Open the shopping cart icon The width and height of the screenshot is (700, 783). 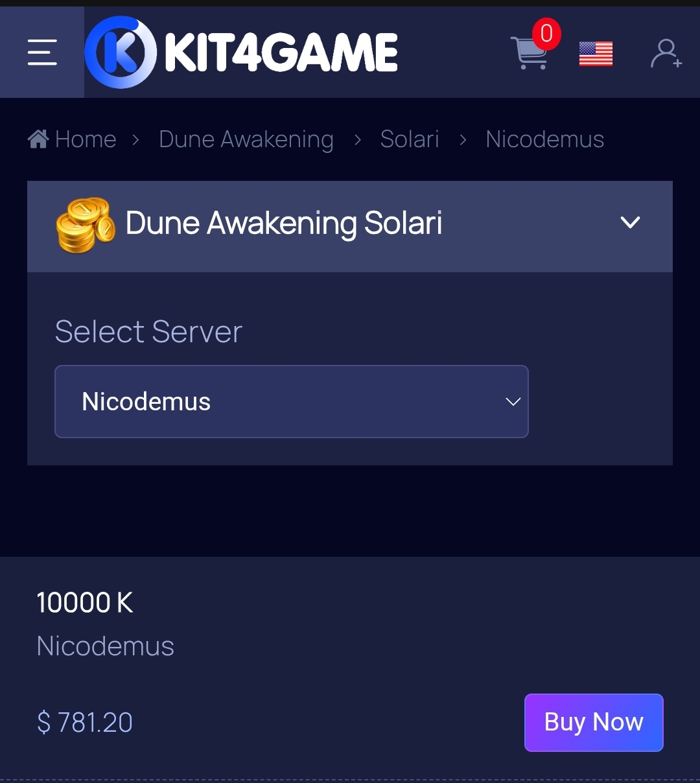tap(529, 53)
